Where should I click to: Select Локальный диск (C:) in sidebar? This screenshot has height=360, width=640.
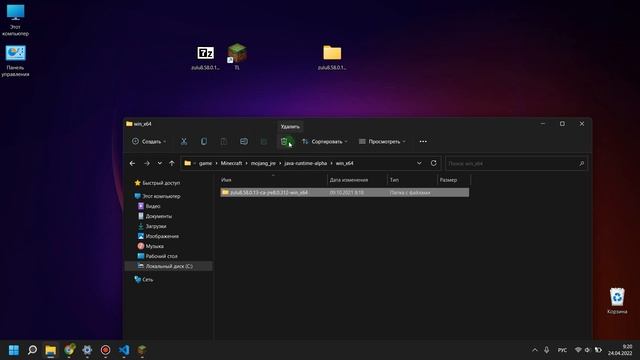(x=168, y=266)
